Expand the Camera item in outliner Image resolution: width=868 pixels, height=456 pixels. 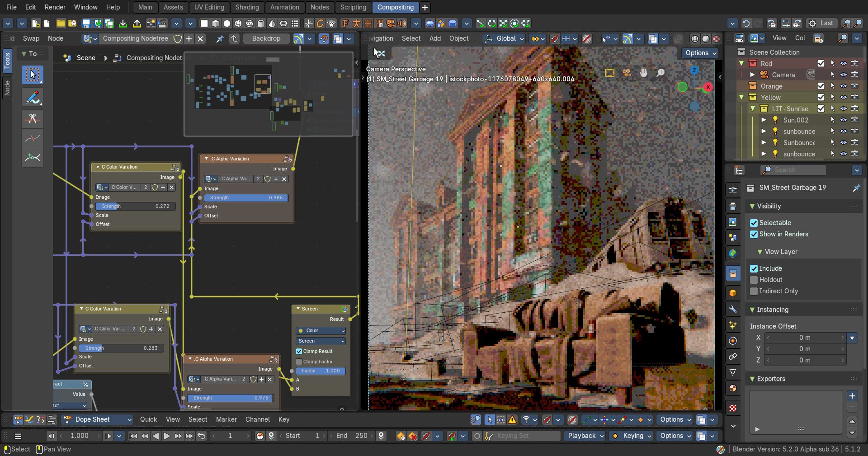coord(752,75)
